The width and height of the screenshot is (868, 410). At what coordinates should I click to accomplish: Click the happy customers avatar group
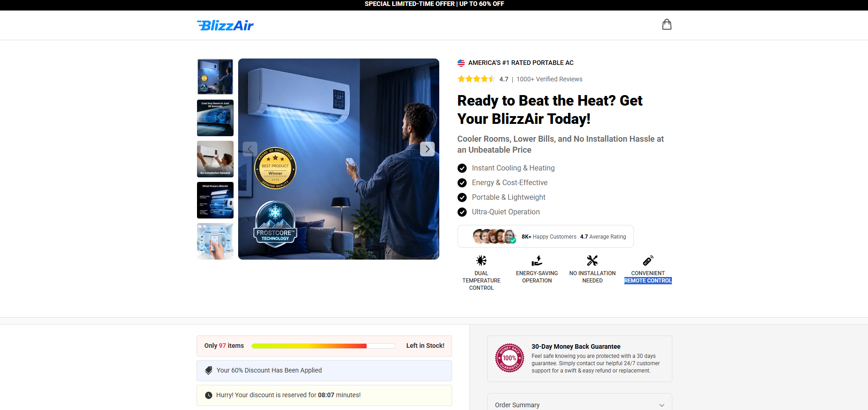coord(495,236)
